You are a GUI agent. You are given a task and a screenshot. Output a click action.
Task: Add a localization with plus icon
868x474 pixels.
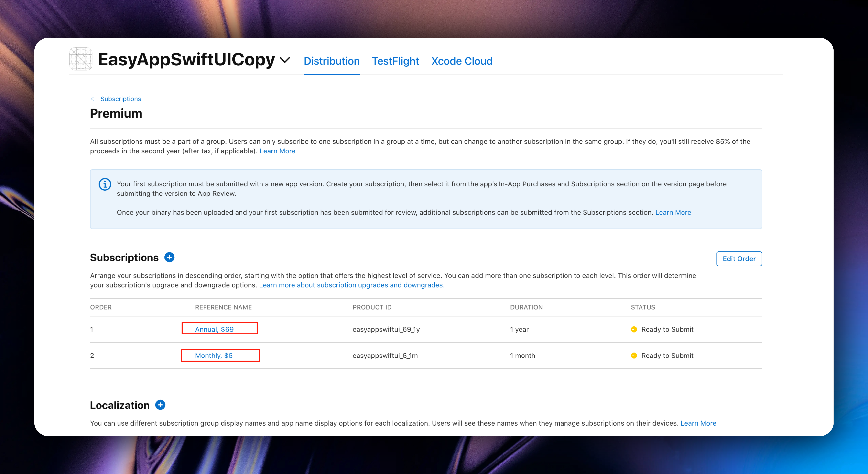[160, 405]
